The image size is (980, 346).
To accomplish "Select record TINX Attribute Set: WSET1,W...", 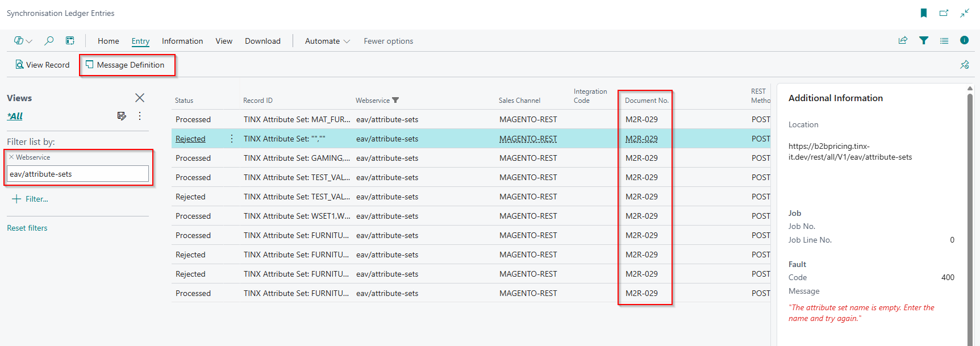I will 297,216.
